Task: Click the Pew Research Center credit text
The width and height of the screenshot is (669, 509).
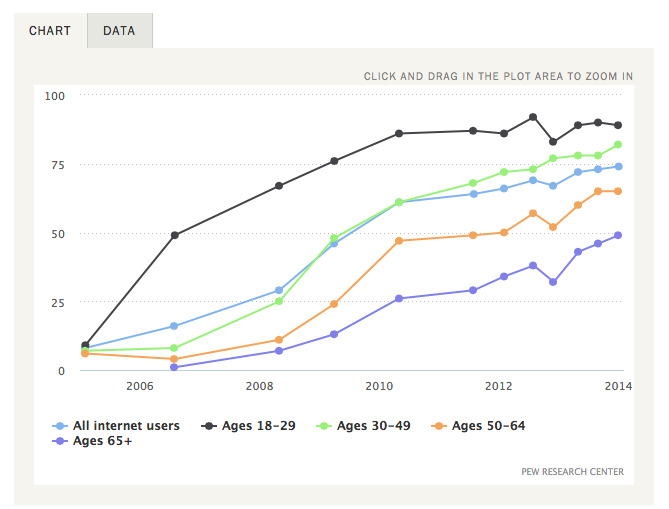Action: 573,471
